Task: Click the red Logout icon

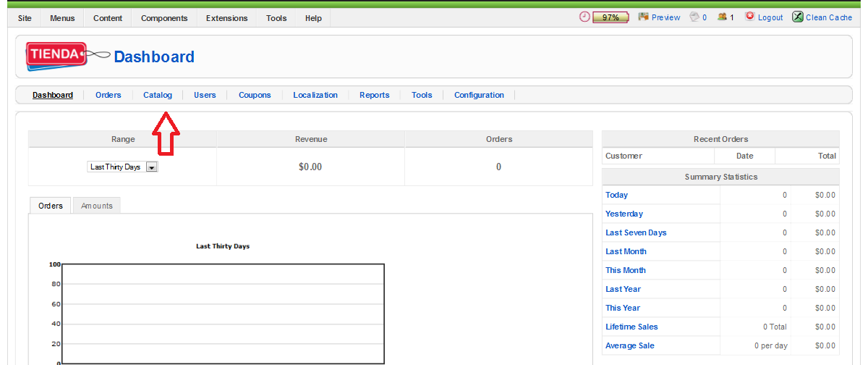Action: click(x=750, y=17)
